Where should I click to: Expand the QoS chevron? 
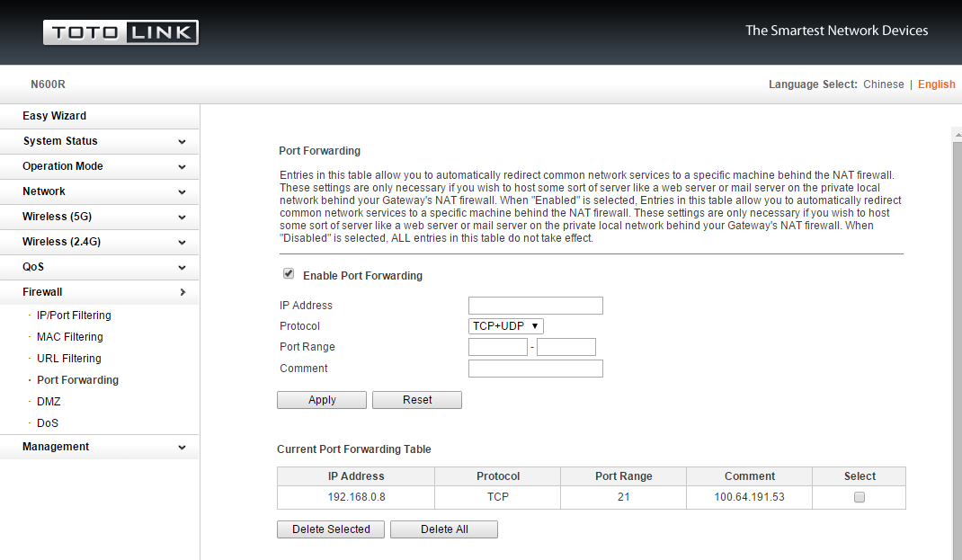(182, 268)
